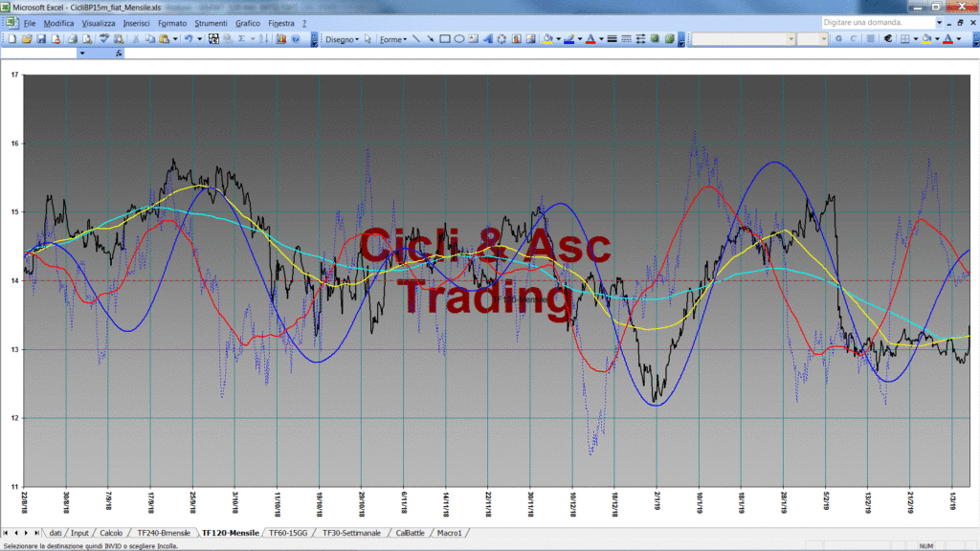Viewport: 980px width, 551px height.
Task: Insert WordArt from the drawing toolbar
Action: 487,38
